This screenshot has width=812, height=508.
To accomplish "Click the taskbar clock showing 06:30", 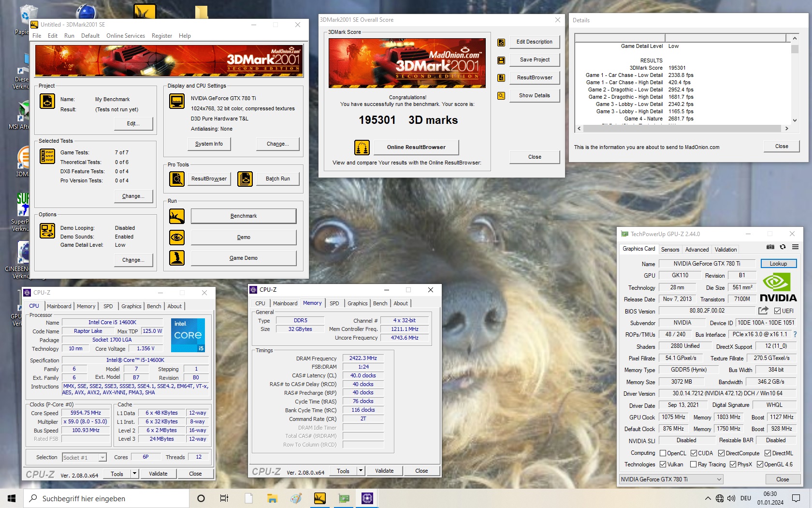I will pos(770,498).
